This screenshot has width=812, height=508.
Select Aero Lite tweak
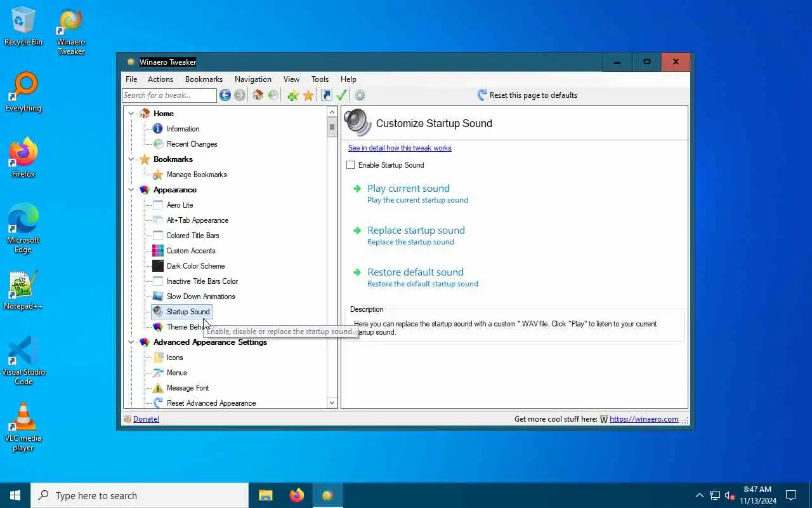tap(180, 205)
